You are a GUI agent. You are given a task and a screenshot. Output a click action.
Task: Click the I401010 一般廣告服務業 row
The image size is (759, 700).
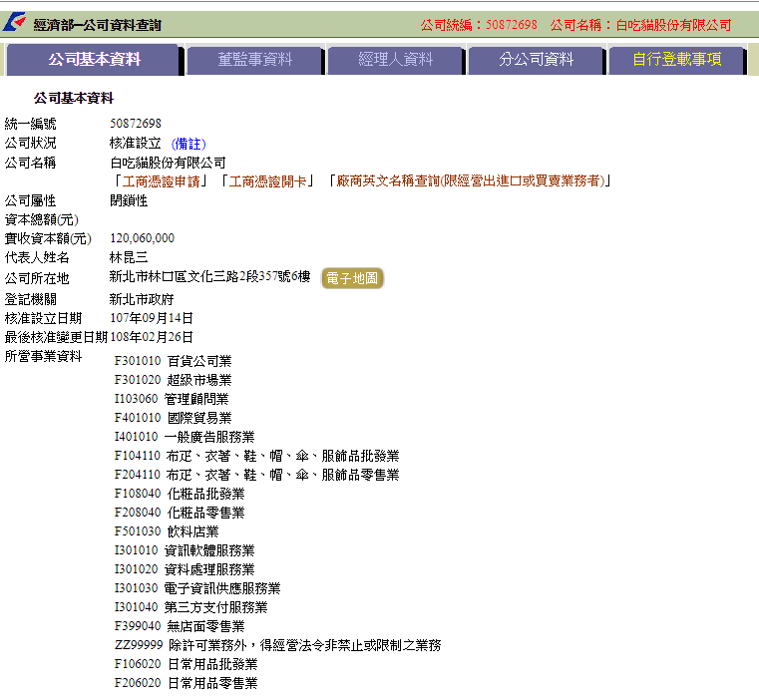185,437
